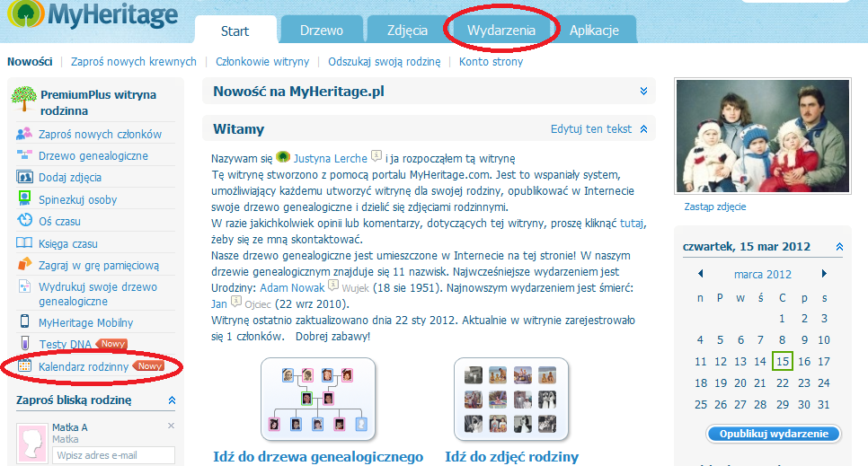Click the memory game icon

(x=25, y=264)
